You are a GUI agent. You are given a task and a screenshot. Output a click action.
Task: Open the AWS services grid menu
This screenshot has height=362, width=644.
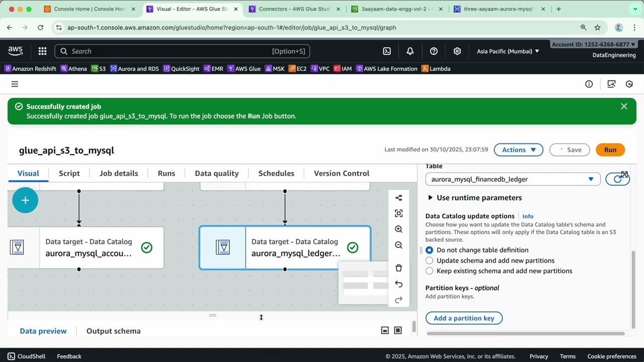coord(42,51)
